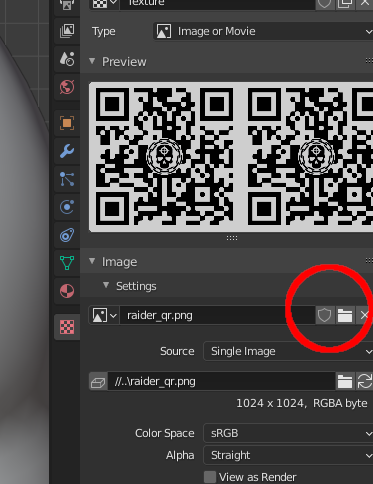The width and height of the screenshot is (373, 484).
Task: Select the Texture properties checker tab
Action: [x=67, y=327]
